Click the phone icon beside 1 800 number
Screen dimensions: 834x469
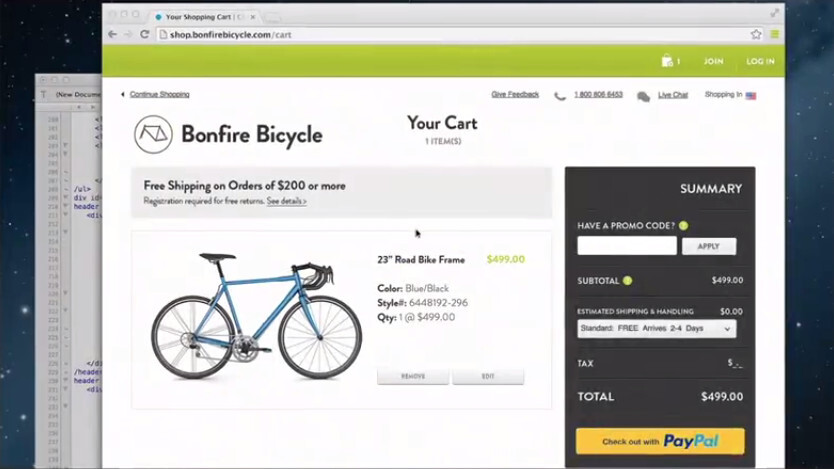(559, 96)
